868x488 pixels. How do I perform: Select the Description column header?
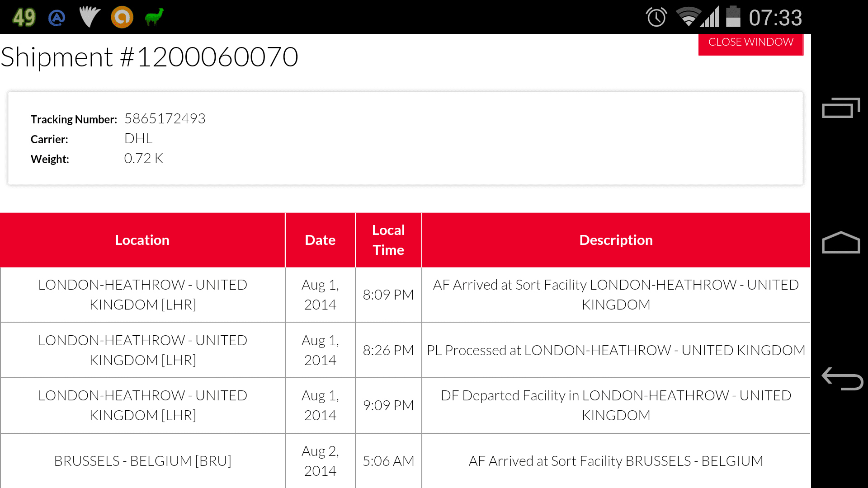point(616,240)
